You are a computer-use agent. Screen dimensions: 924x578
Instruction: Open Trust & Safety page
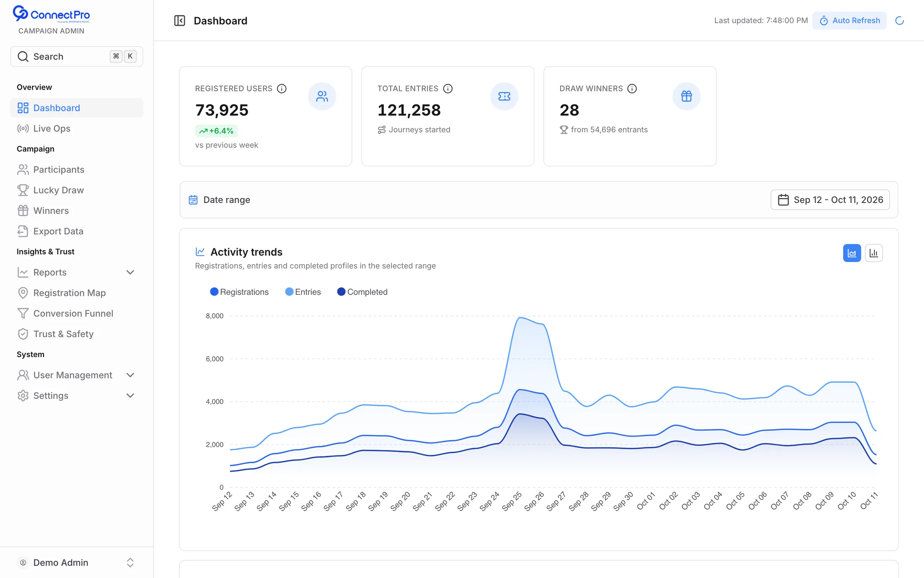point(77,334)
